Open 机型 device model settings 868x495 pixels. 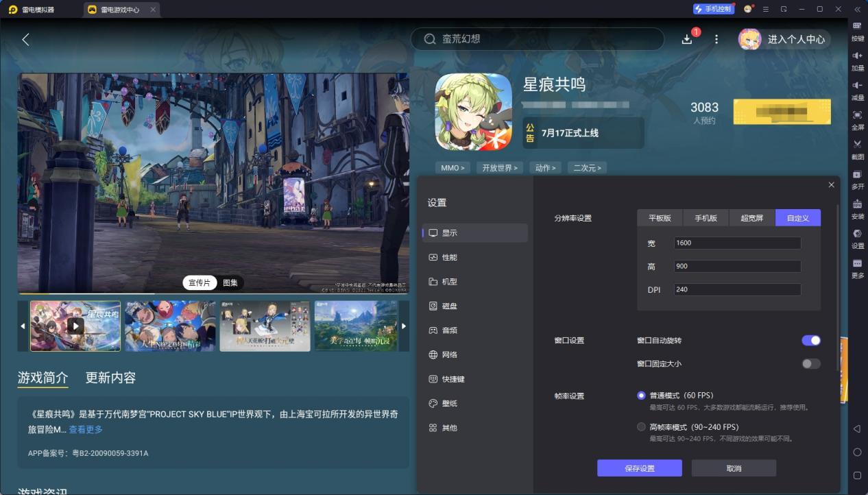click(475, 282)
